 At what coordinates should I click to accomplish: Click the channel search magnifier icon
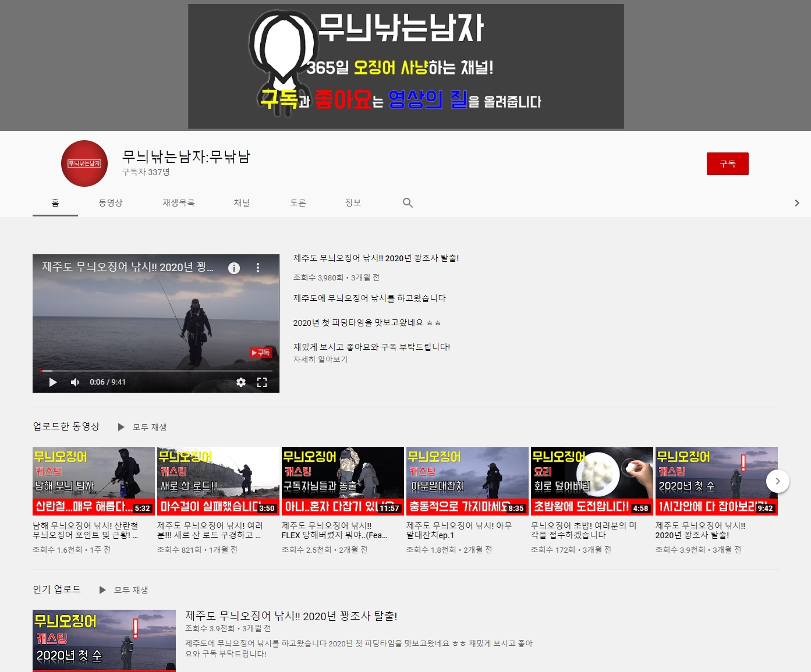point(408,202)
